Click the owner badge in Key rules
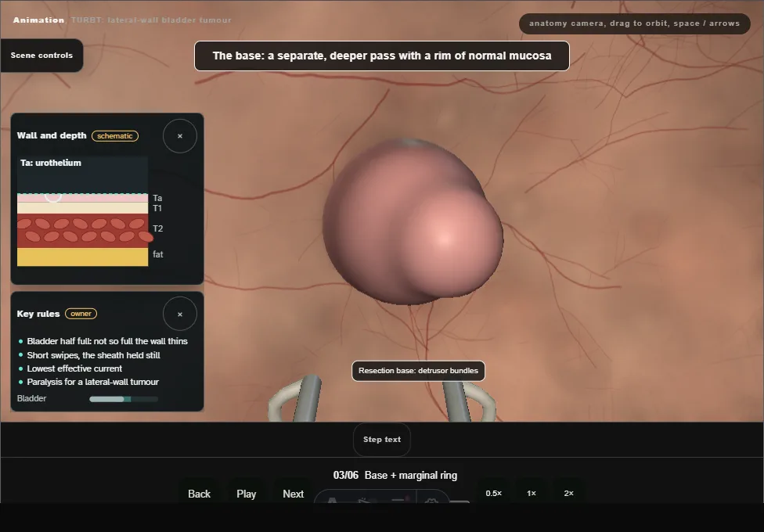The height and width of the screenshot is (532, 764). (81, 314)
